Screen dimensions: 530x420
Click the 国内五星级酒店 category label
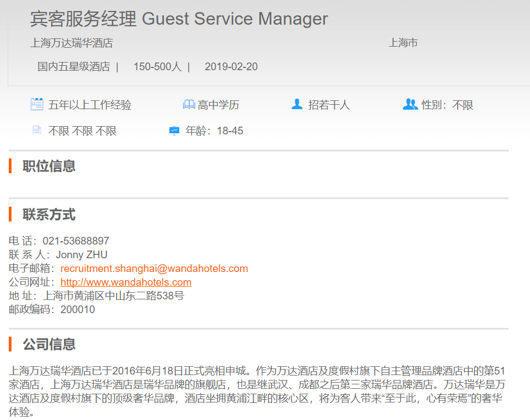click(74, 67)
